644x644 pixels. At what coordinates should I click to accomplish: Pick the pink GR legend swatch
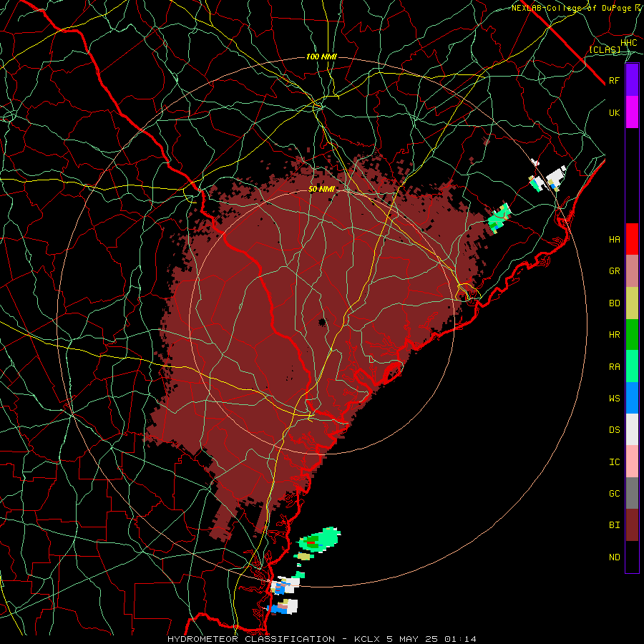click(632, 271)
